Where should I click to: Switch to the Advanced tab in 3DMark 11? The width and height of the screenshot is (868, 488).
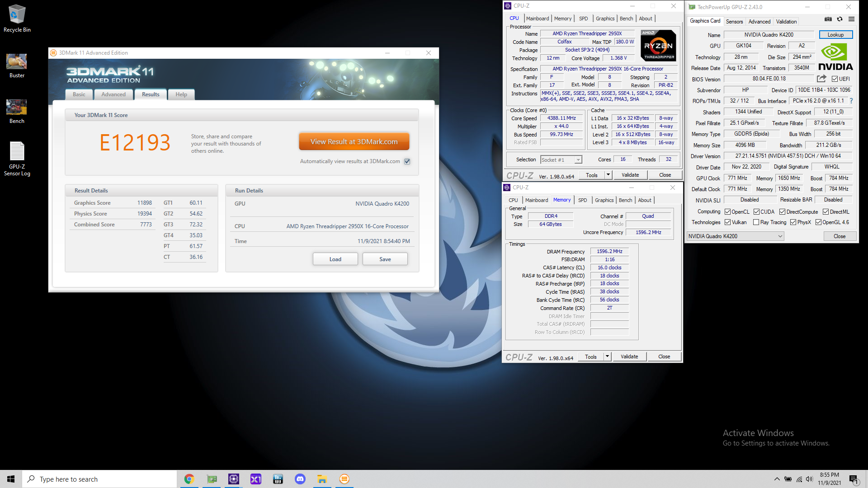[113, 94]
